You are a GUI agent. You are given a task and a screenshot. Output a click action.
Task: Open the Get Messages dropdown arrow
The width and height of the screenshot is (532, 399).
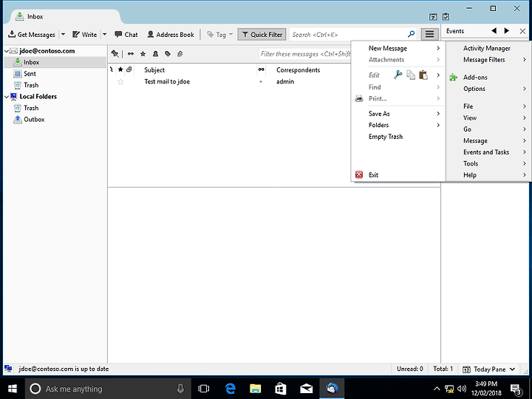pos(63,34)
